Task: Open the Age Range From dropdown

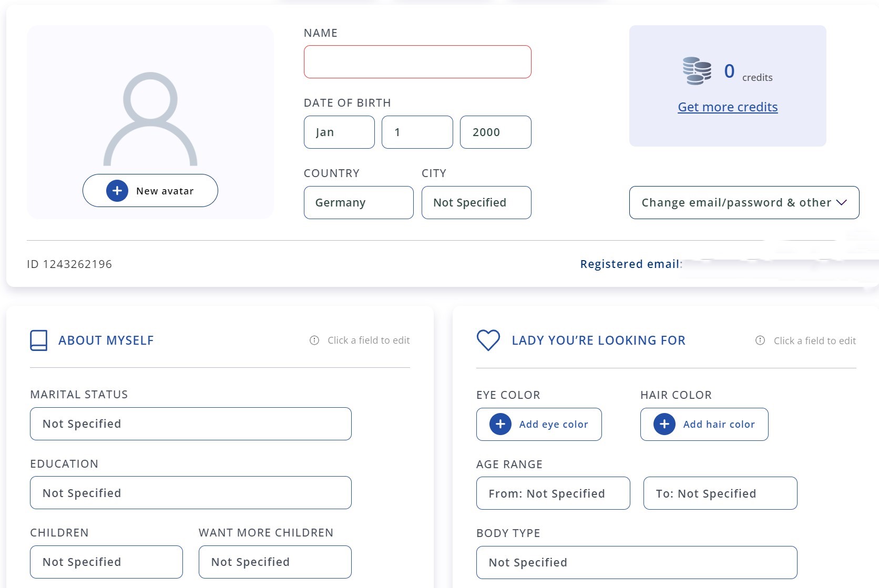Action: pyautogui.click(x=553, y=493)
